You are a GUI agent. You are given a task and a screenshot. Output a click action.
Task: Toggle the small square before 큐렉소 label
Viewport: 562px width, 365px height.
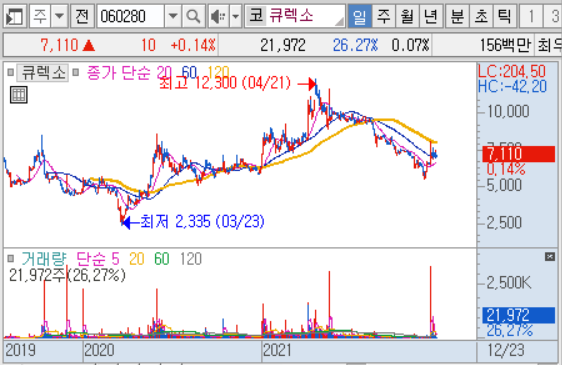[x=11, y=73]
